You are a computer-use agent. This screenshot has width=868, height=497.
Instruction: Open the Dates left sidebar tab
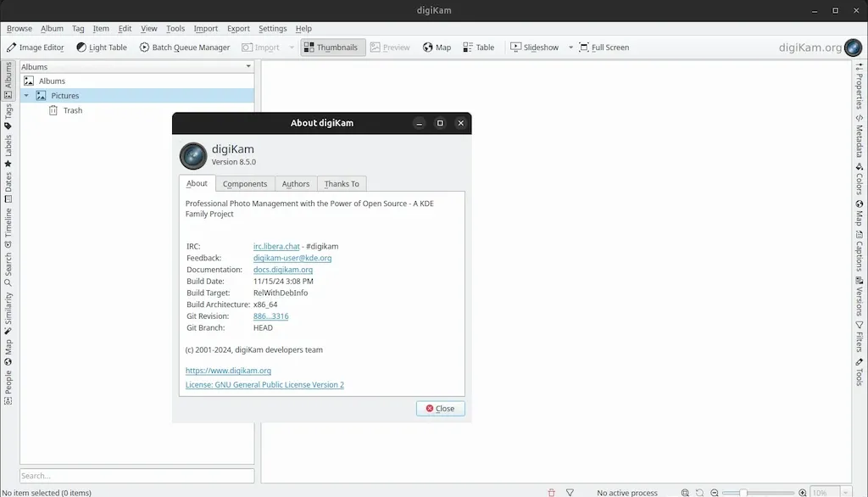pos(8,187)
